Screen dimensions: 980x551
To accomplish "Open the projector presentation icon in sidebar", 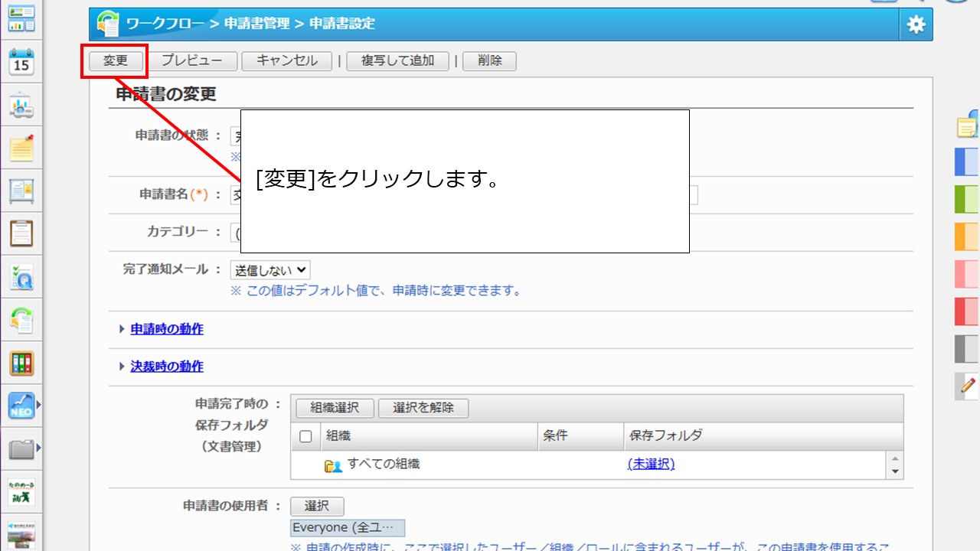I will (x=21, y=106).
